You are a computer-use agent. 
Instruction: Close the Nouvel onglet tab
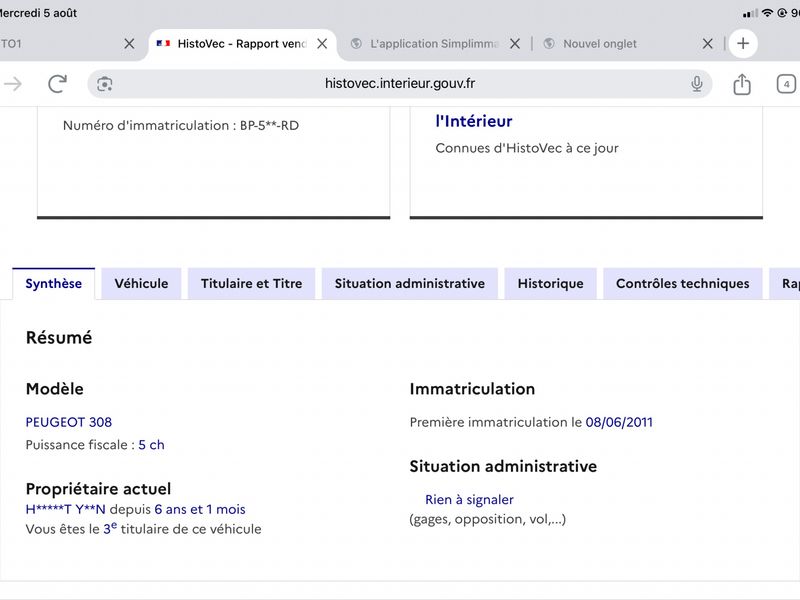(x=707, y=44)
